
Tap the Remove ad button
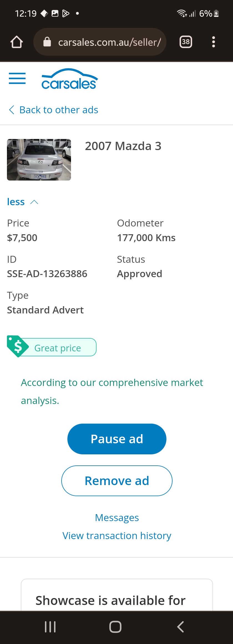tap(117, 481)
